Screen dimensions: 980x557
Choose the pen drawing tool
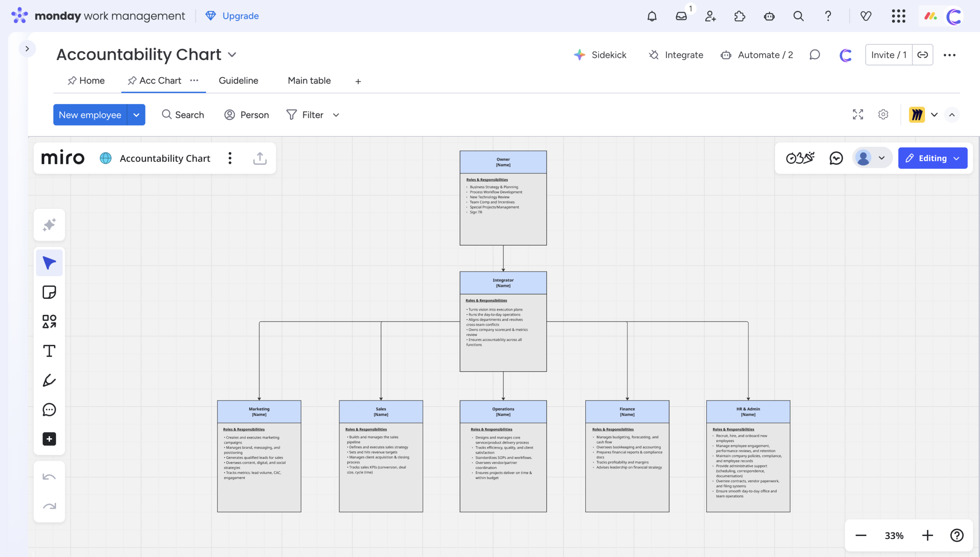[49, 380]
